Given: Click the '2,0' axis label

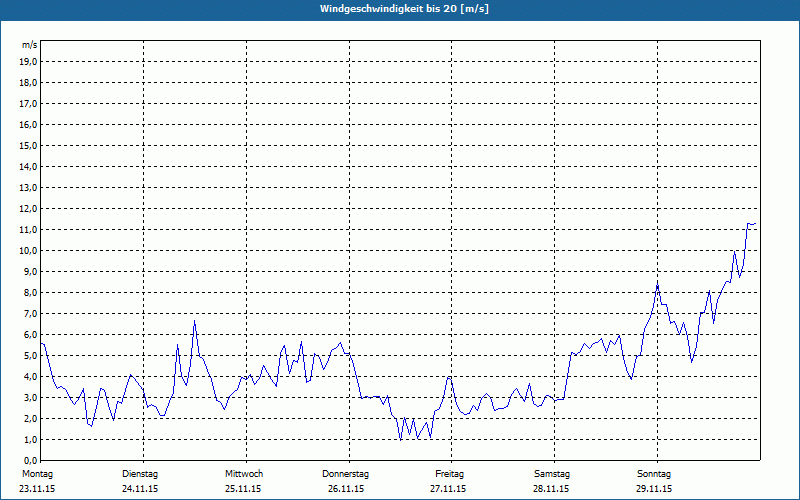Looking at the screenshot, I should tap(30, 418).
